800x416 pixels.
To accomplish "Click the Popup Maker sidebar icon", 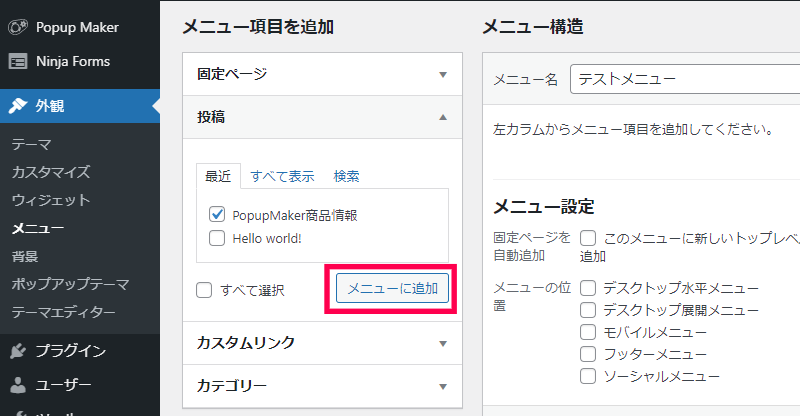I will pyautogui.click(x=18, y=27).
